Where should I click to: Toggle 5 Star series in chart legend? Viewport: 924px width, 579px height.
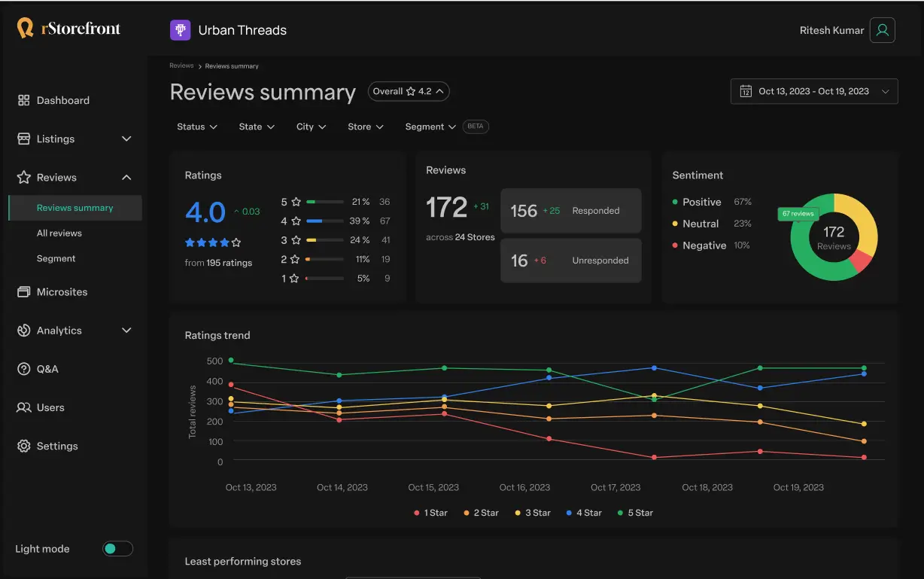[635, 513]
